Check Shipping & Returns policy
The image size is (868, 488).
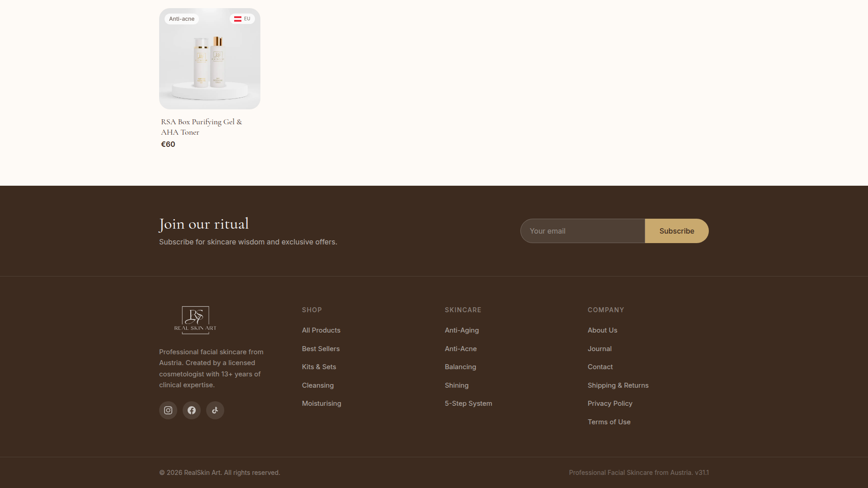pos(618,385)
